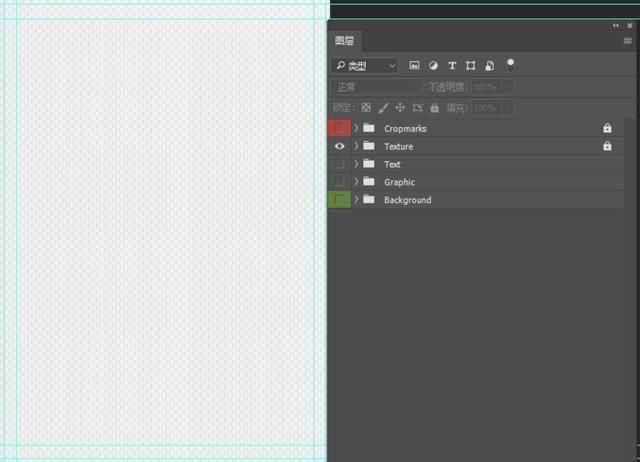Select the Texture folder icon
The image size is (640, 462).
click(369, 145)
